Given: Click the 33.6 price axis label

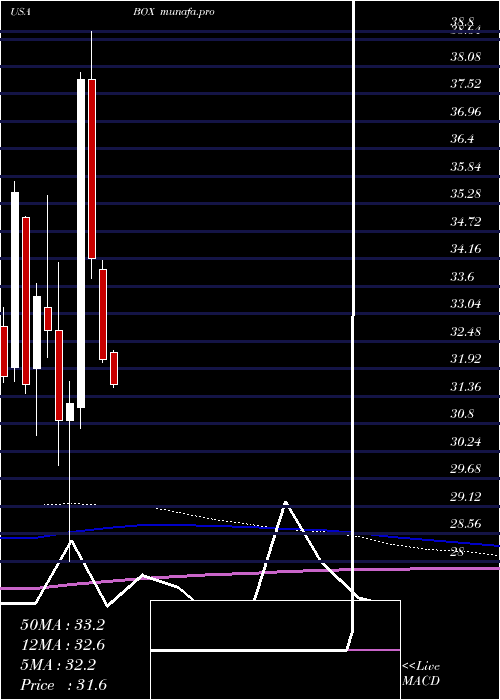Looking at the screenshot, I should point(462,277).
